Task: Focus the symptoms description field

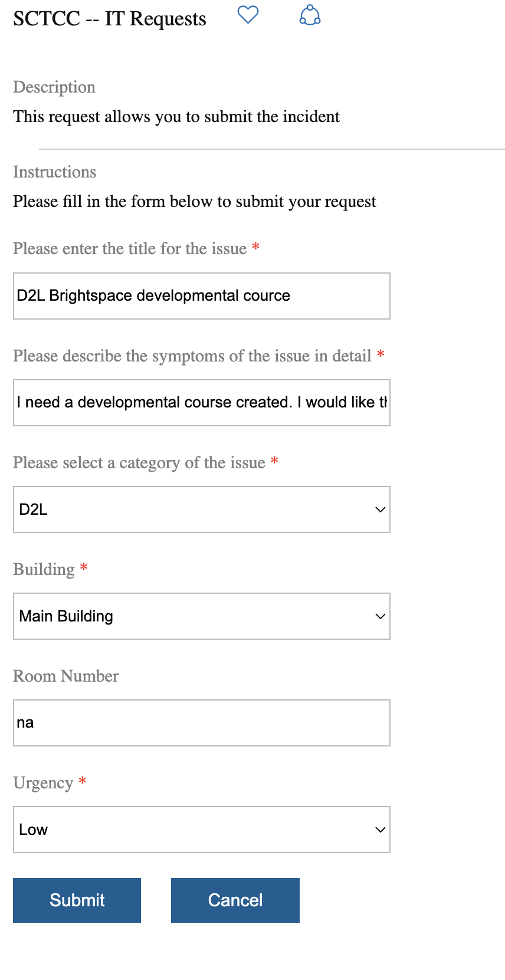Action: tap(201, 403)
